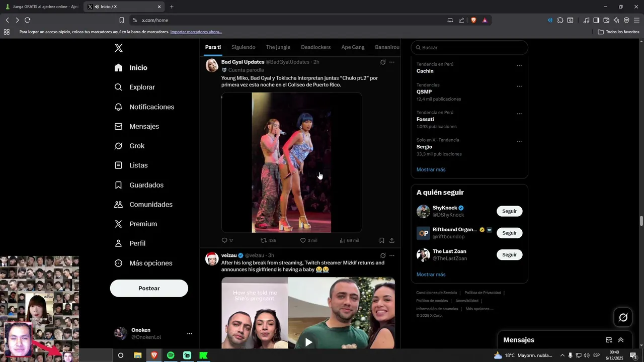Open Bad Gyal Updates profile avatar
644x362 pixels.
[x=212, y=65]
